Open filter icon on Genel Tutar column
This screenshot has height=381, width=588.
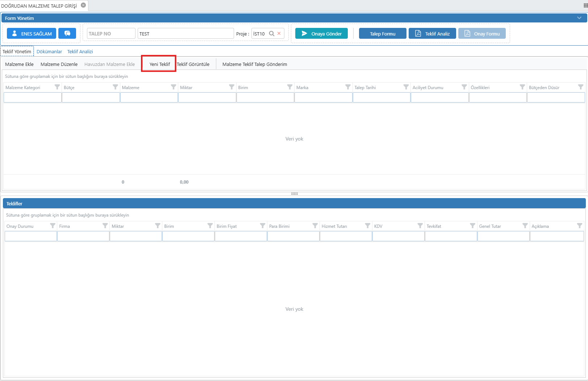pyautogui.click(x=525, y=226)
